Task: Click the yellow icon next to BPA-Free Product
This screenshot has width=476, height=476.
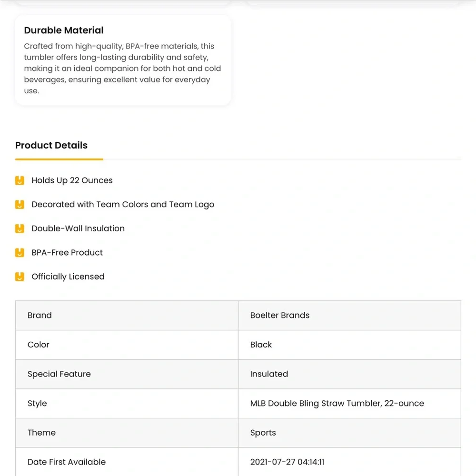Action: click(x=20, y=253)
